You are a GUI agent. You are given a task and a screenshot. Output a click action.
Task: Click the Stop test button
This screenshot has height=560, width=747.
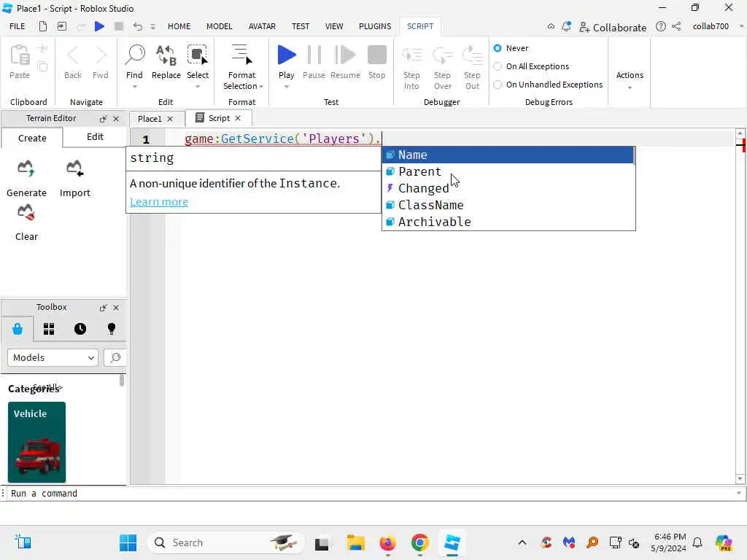pos(377,55)
